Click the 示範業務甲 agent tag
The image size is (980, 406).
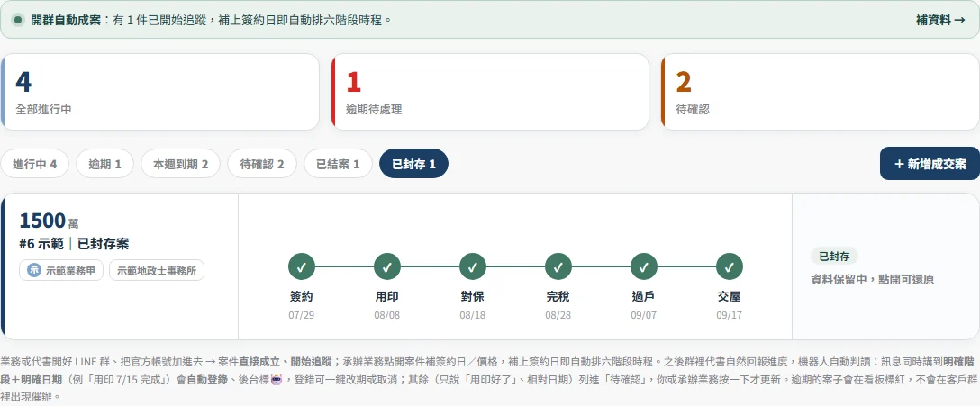coord(61,270)
